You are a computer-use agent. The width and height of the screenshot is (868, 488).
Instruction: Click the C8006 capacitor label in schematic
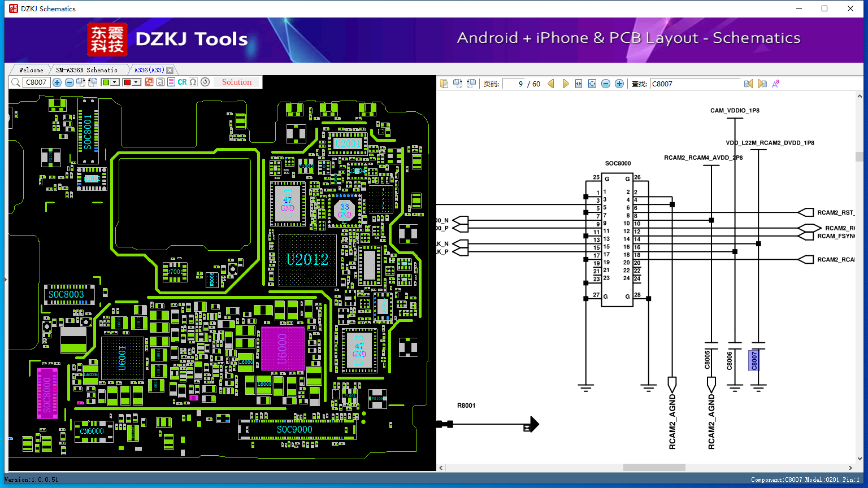pyautogui.click(x=730, y=360)
